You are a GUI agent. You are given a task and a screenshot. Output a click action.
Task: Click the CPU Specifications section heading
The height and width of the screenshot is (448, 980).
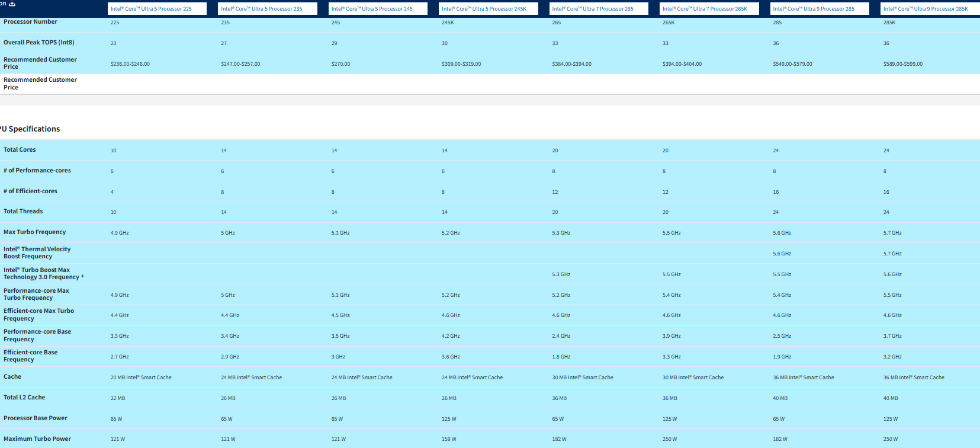[x=30, y=129]
